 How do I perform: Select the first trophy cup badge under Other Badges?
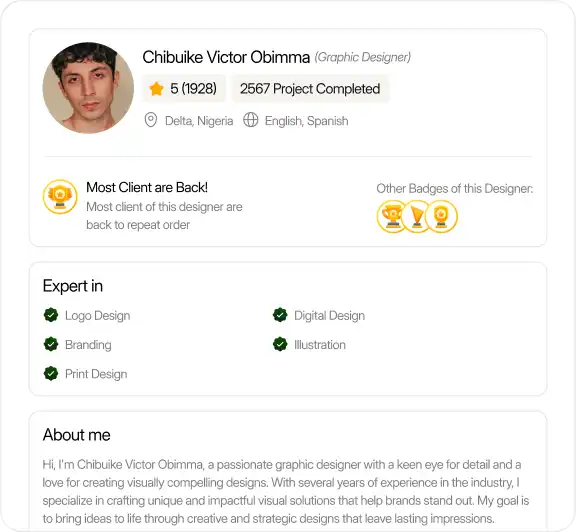392,216
